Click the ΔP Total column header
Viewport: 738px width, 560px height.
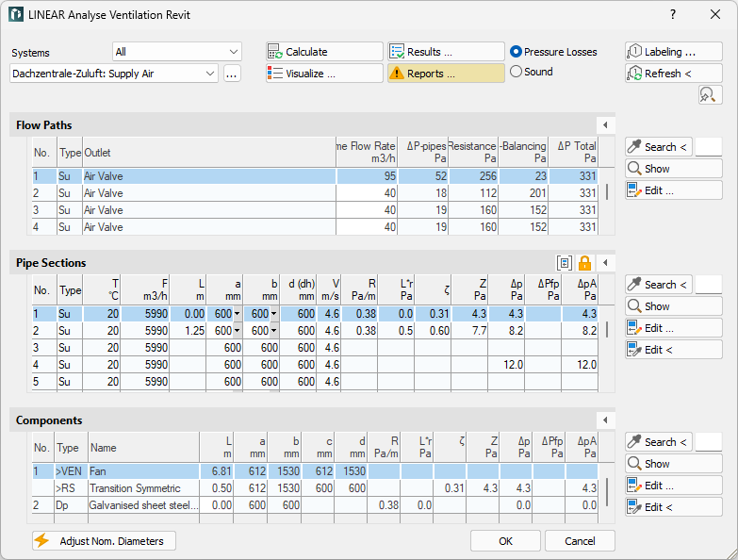[x=573, y=152]
